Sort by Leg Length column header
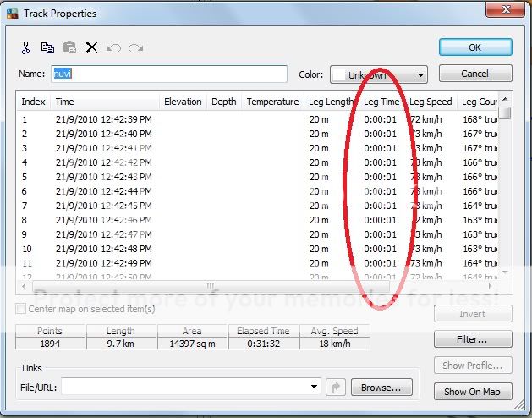The image size is (532, 418). point(331,102)
